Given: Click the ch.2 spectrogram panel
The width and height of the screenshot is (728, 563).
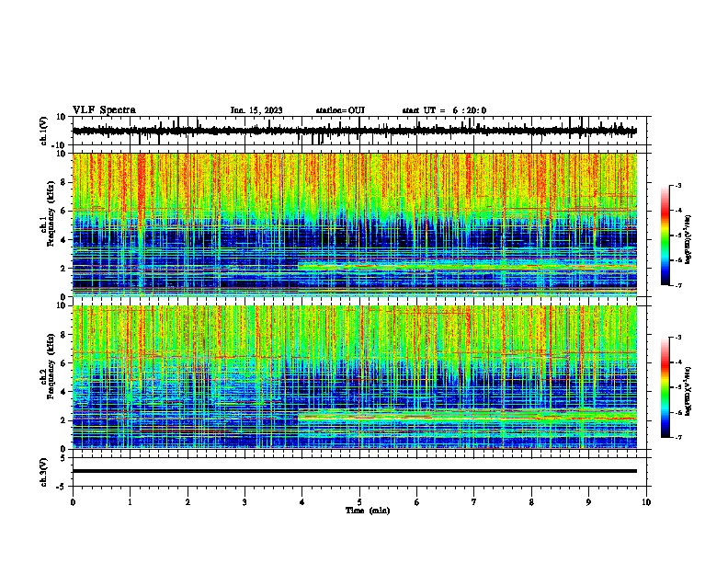Looking at the screenshot, I should click(x=355, y=377).
